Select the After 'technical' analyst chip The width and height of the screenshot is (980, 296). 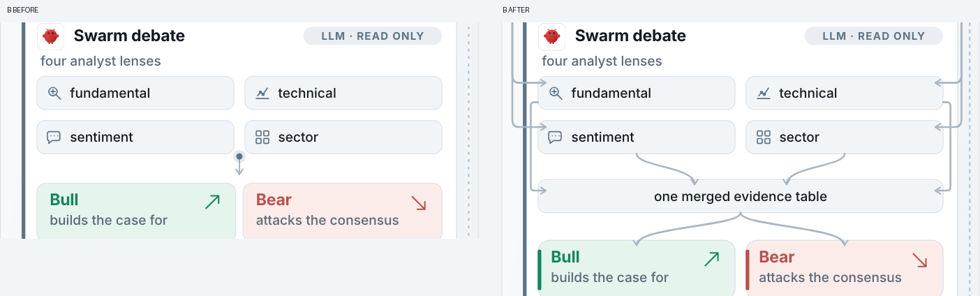[845, 94]
